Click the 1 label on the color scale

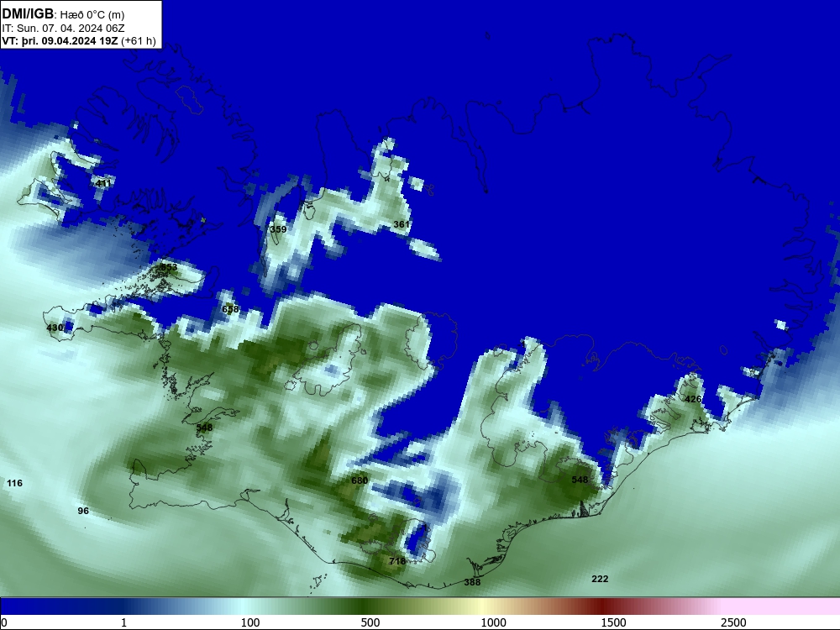(x=123, y=622)
